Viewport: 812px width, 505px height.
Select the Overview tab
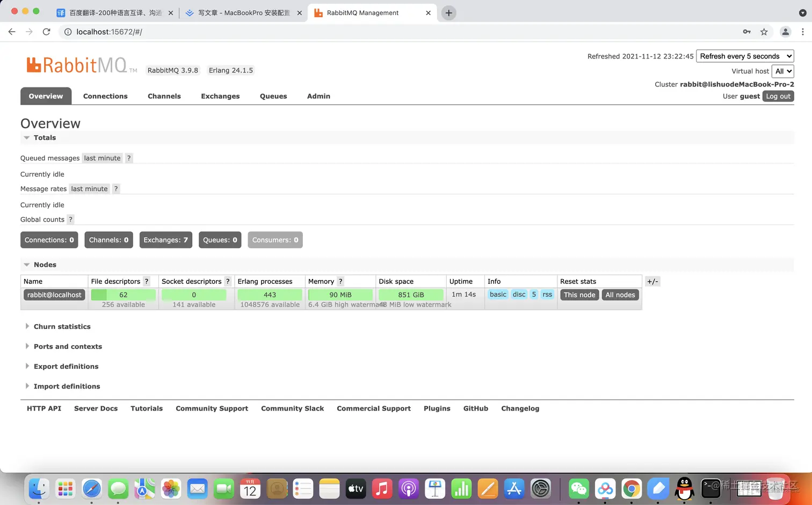pos(46,97)
